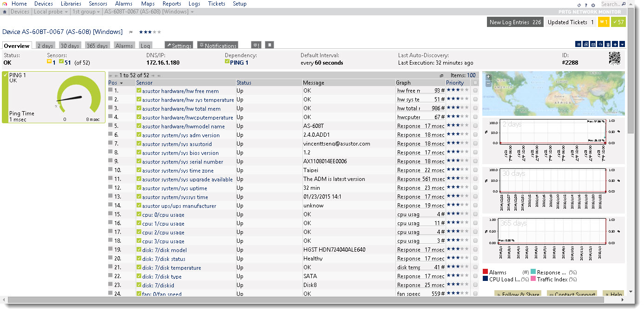Click the logout power icon

point(593,5)
